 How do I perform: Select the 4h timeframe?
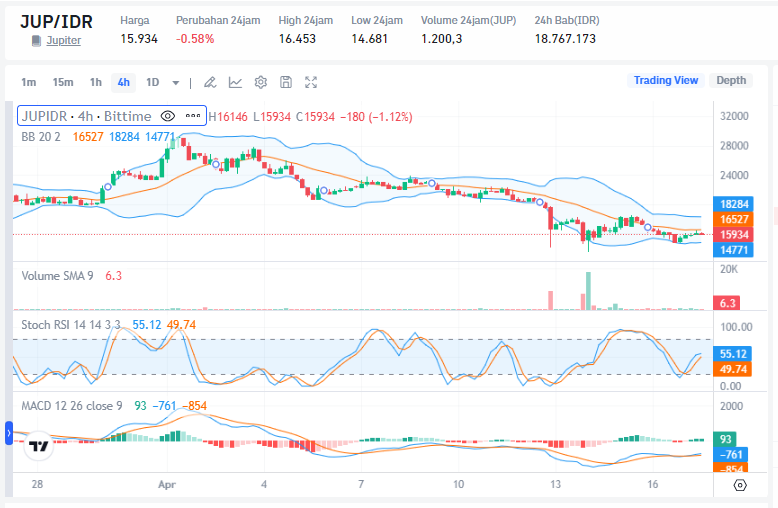(x=124, y=82)
